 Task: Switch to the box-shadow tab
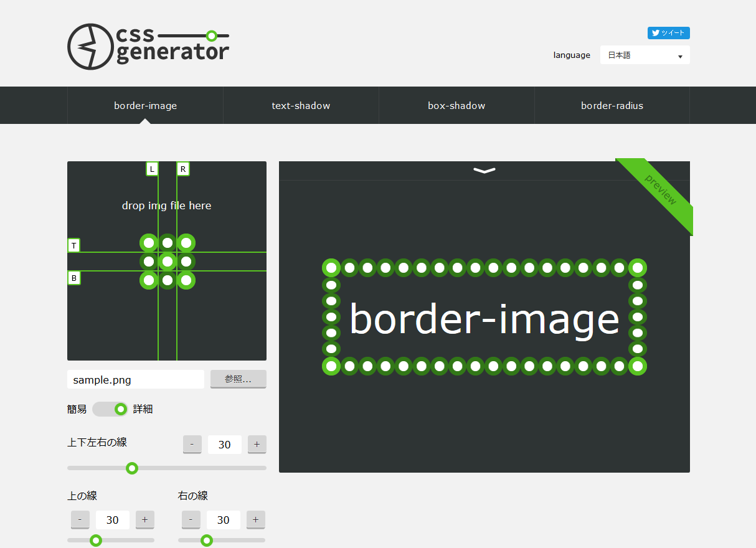456,106
